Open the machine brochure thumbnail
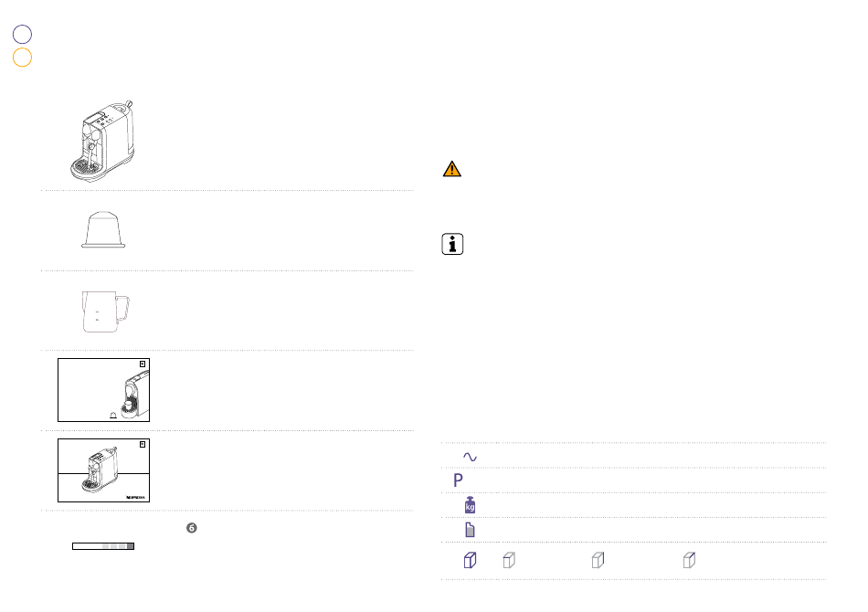Viewport: 868px width, 612px height. [x=103, y=470]
